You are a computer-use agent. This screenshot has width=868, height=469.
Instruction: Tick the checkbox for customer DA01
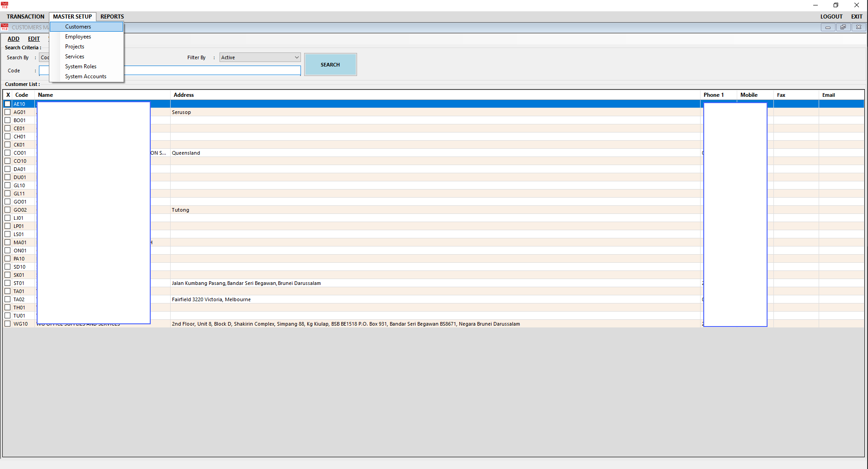coord(8,169)
